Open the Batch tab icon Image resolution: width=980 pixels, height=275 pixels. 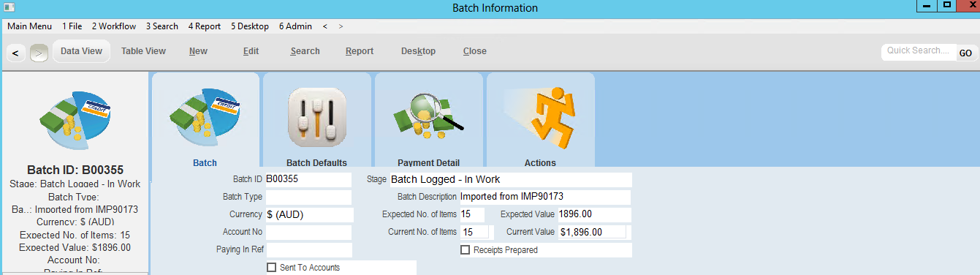(205, 116)
